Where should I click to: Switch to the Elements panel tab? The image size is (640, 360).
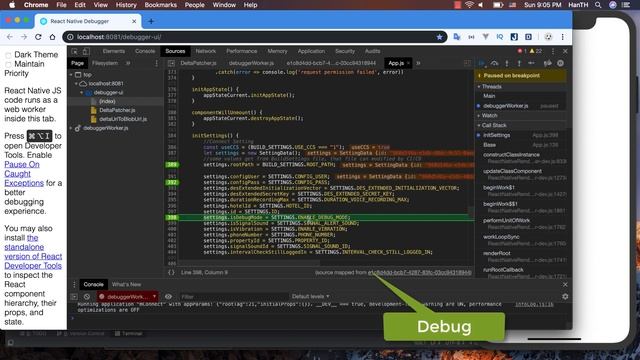click(113, 51)
